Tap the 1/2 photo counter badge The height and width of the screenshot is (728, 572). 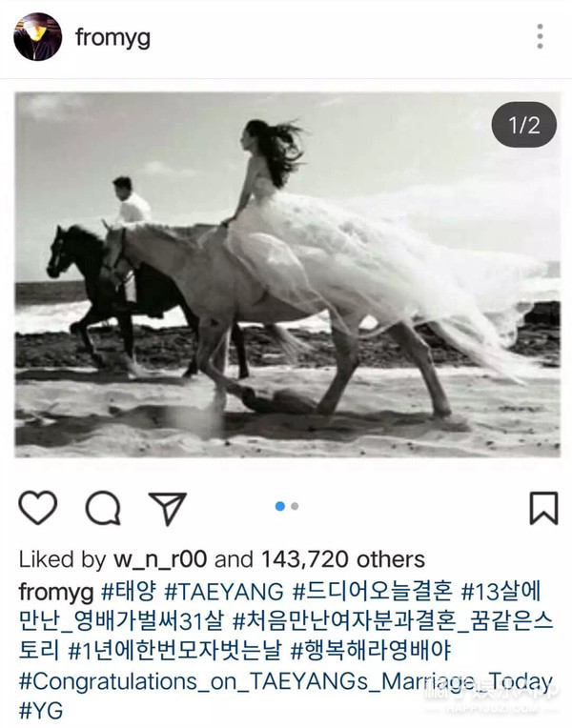click(x=523, y=125)
